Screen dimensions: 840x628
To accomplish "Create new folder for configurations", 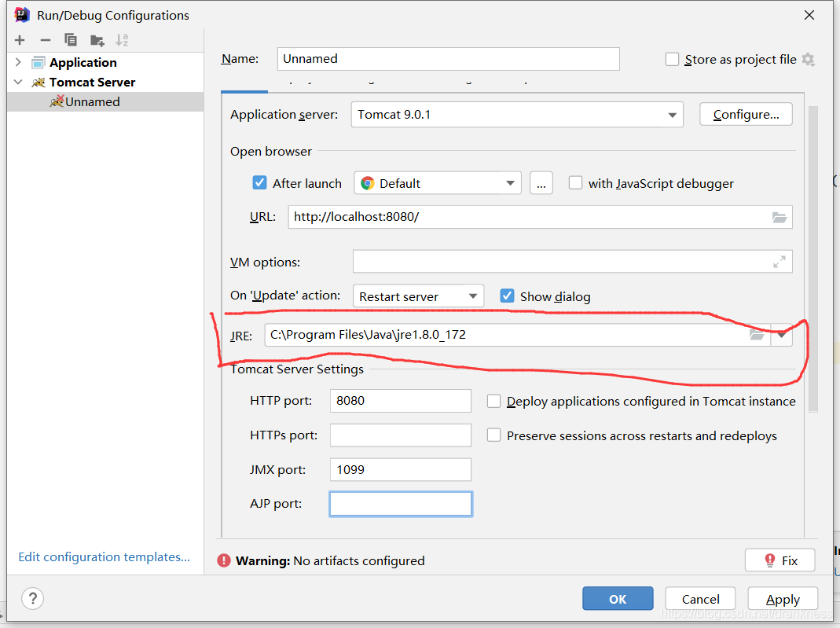I will pos(97,40).
